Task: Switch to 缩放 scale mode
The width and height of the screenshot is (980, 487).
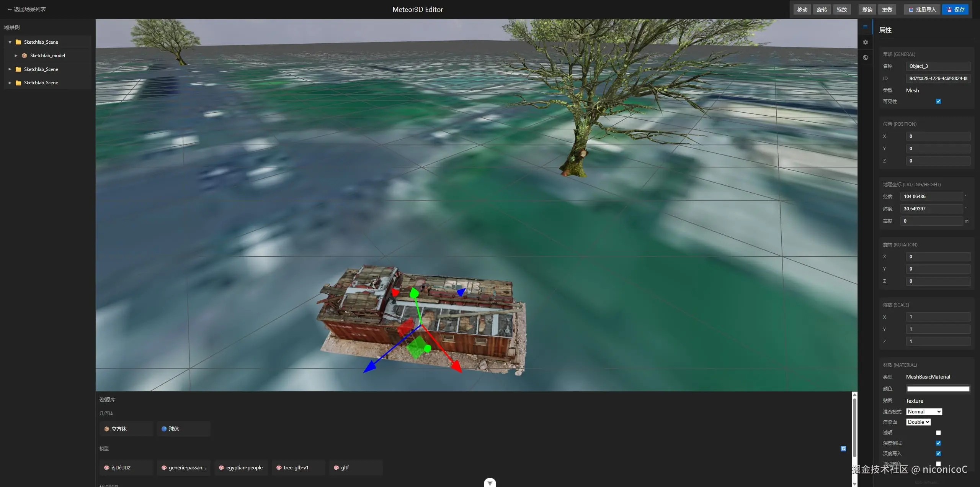Action: (x=841, y=10)
